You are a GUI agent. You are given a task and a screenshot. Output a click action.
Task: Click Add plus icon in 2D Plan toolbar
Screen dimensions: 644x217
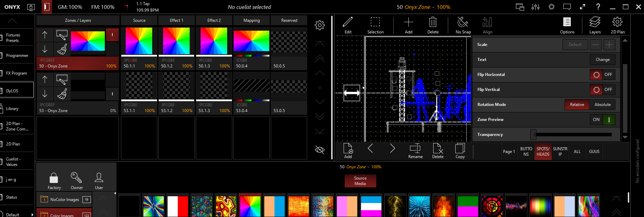(x=408, y=25)
